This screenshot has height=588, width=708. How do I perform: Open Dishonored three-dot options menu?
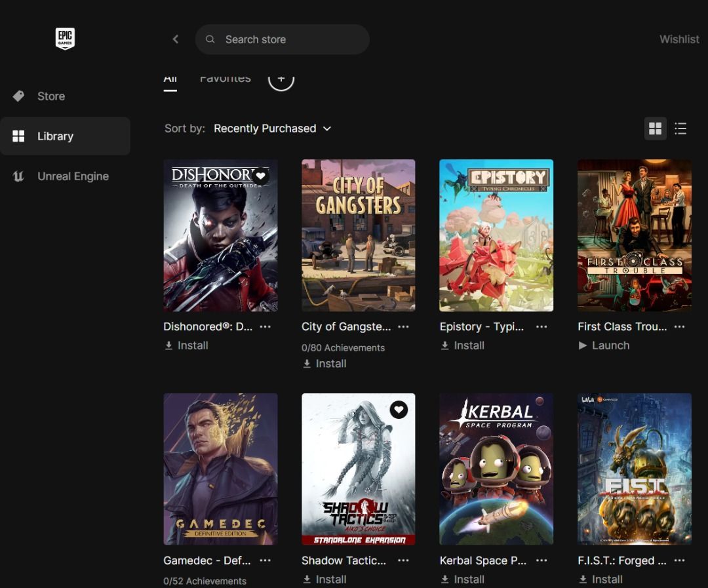point(265,326)
